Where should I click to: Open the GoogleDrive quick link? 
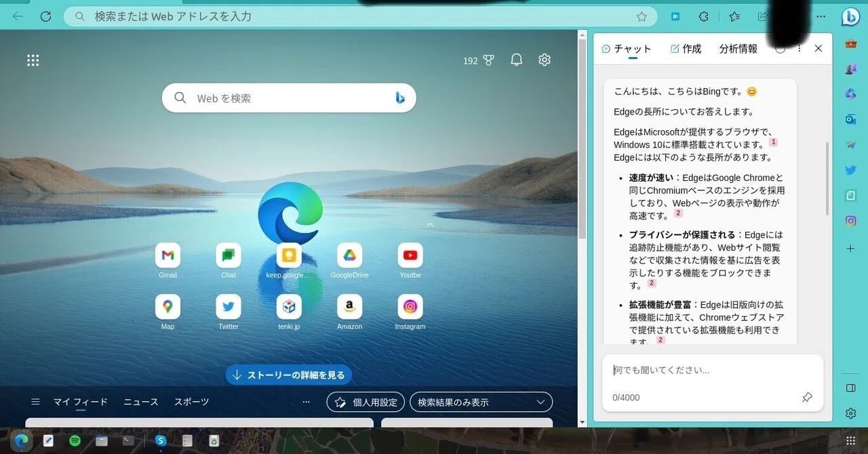coord(349,261)
